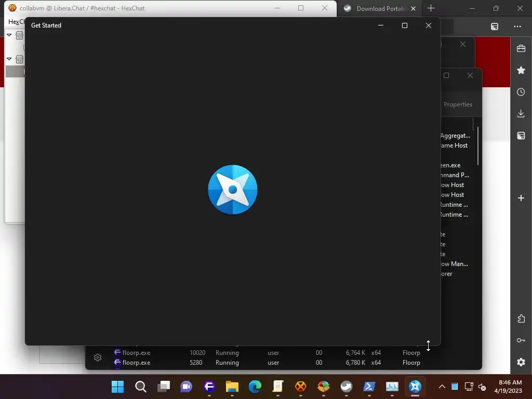The image size is (532, 399).
Task: Open the HexChat menu
Action: 16,22
